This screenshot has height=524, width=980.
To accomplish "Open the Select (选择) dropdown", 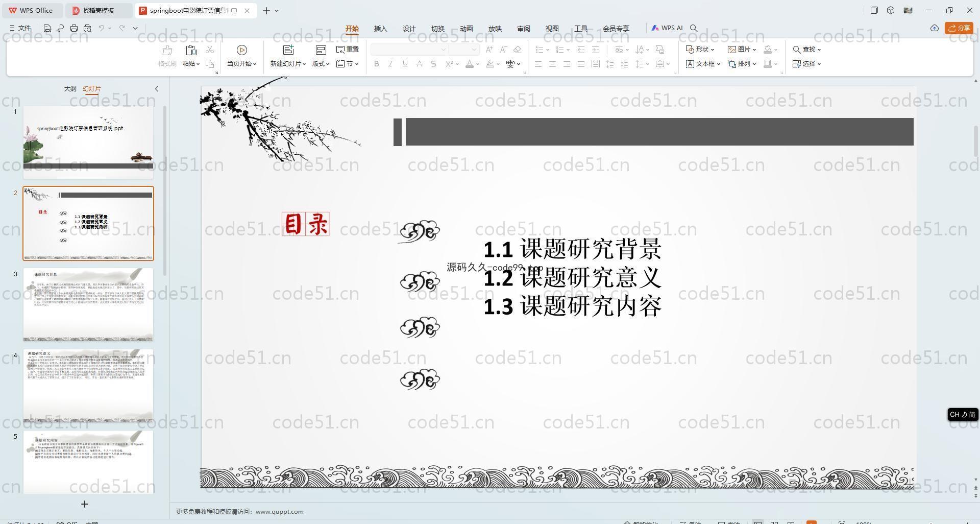I will (806, 64).
